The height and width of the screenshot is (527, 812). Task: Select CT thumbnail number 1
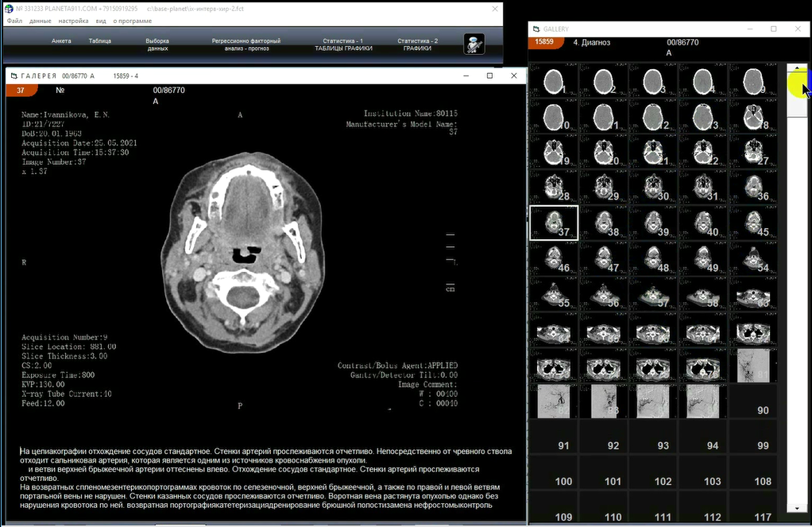coord(553,80)
